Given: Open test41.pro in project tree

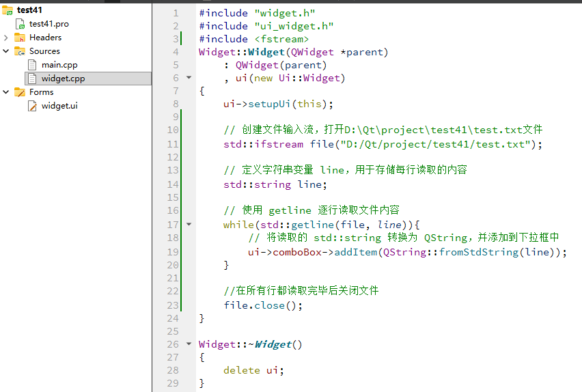Looking at the screenshot, I should click(x=49, y=24).
